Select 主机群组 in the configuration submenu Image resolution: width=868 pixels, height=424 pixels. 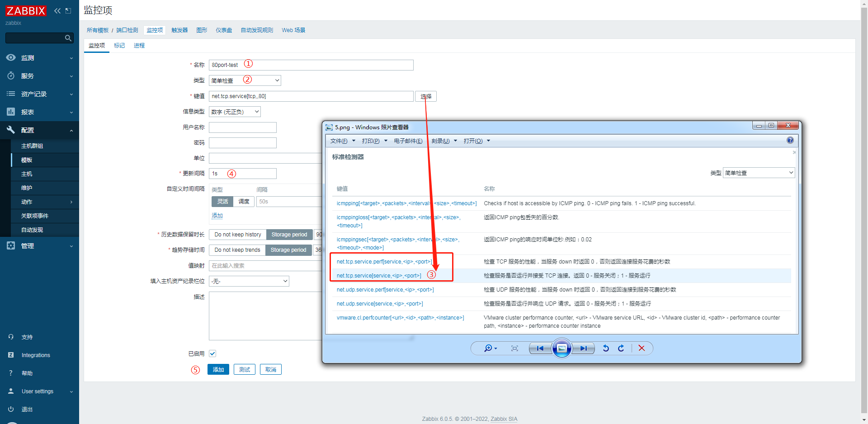pos(32,146)
